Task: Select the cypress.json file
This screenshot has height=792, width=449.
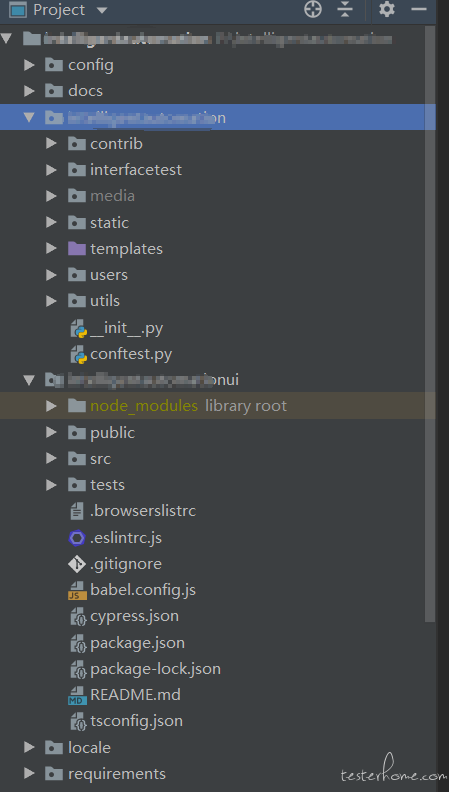Action: pos(134,616)
